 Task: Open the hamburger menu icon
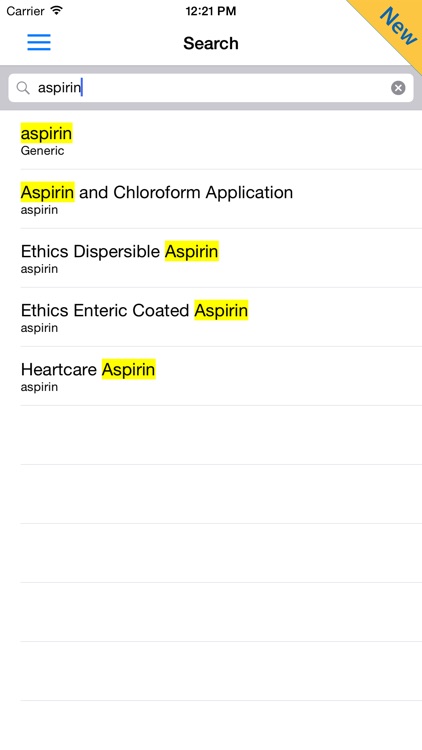[39, 42]
